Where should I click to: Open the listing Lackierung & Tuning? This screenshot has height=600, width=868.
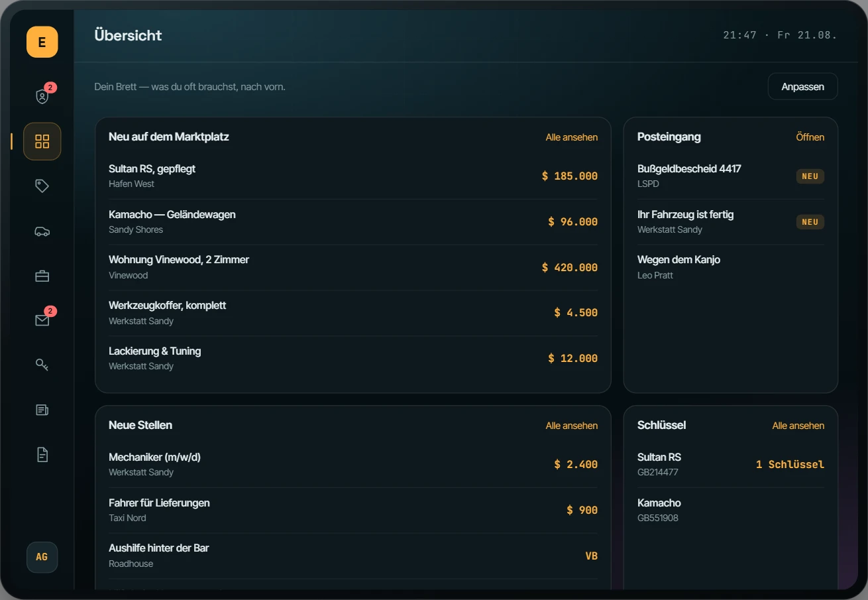[x=353, y=359]
